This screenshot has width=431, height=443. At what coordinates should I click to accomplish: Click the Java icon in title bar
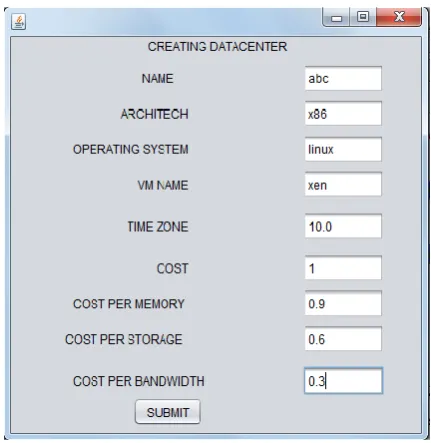[18, 22]
